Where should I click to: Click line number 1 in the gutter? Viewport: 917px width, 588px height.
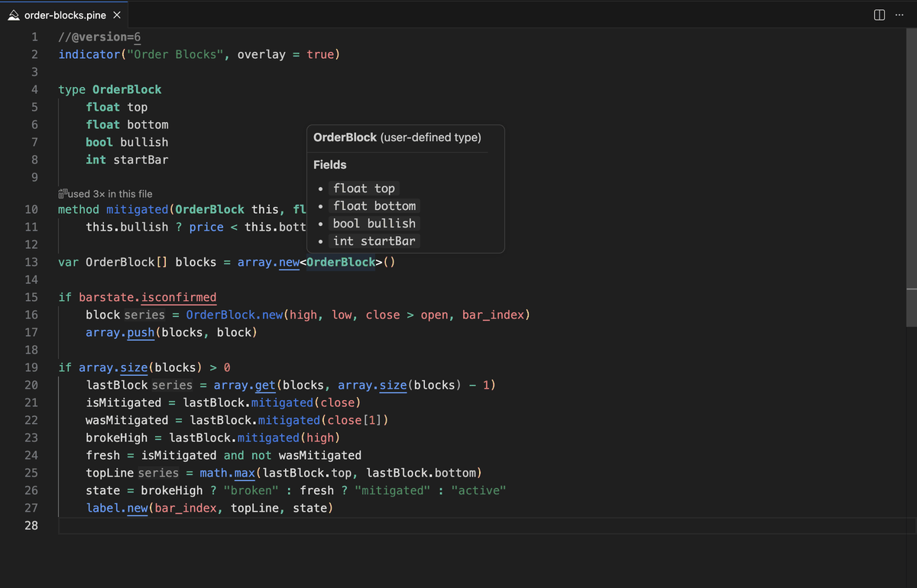coord(34,37)
